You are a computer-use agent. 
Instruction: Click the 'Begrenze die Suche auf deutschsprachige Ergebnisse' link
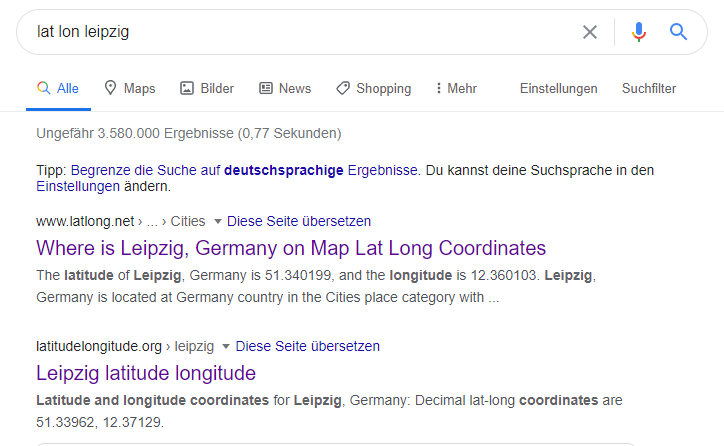tap(244, 170)
